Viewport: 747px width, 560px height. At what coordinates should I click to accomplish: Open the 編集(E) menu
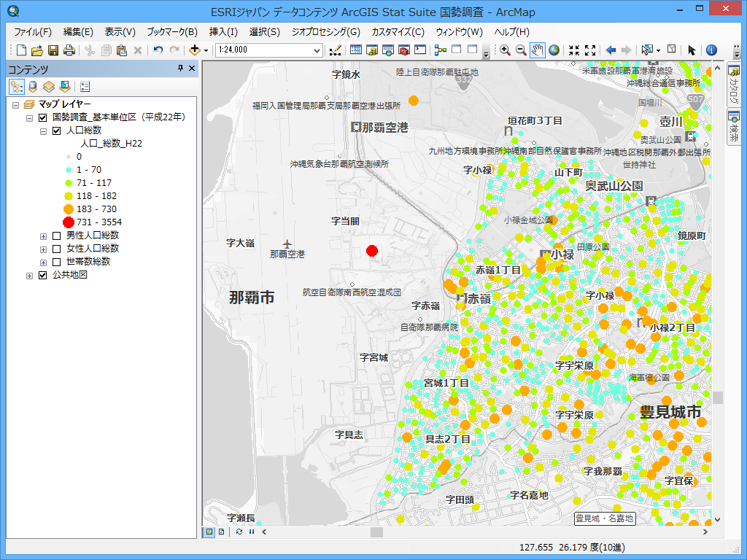coord(78,32)
